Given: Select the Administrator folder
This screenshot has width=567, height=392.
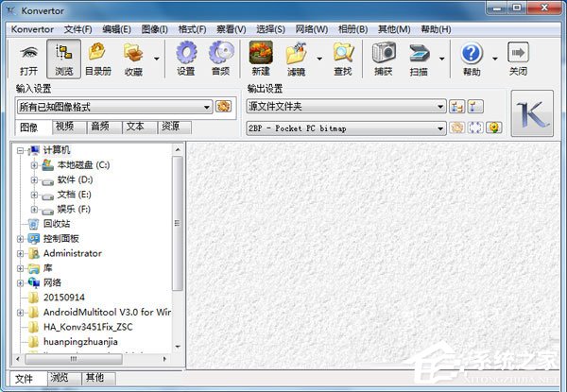Looking at the screenshot, I should [x=73, y=253].
